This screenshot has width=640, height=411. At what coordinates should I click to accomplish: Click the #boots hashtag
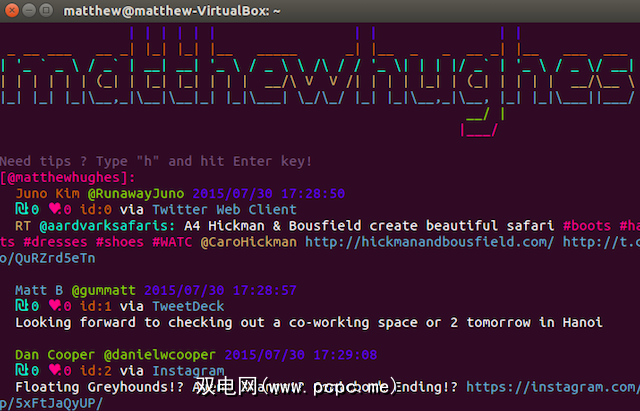click(x=587, y=226)
